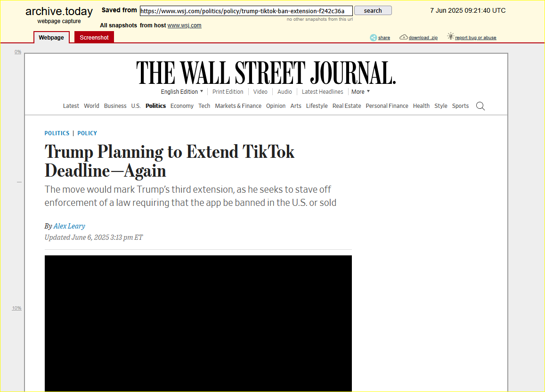Click the share icon
The height and width of the screenshot is (392, 545).
[x=373, y=38]
